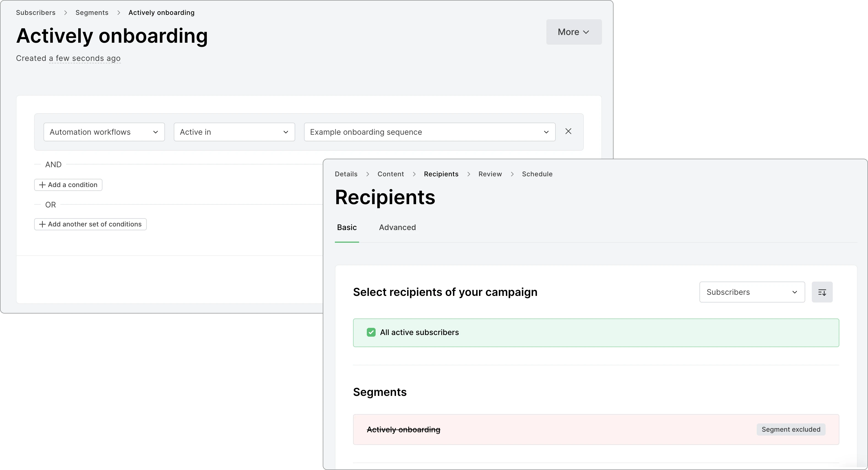Select the Basic tab
Screen dimensions: 868x470
(347, 228)
